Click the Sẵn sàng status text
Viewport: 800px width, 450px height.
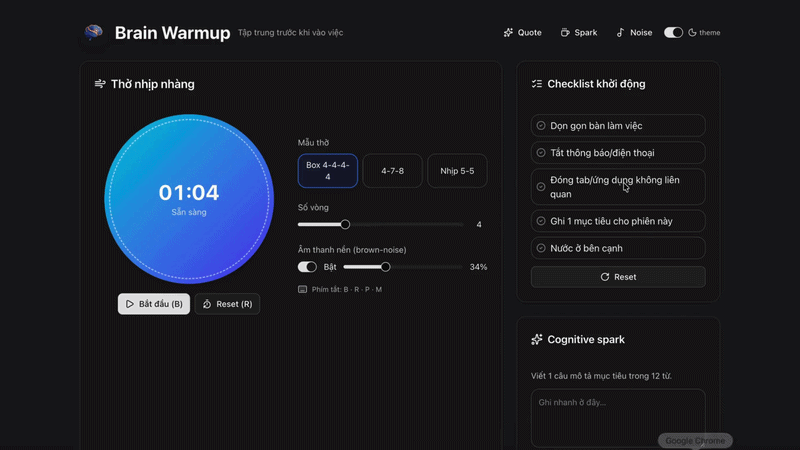[x=189, y=212]
